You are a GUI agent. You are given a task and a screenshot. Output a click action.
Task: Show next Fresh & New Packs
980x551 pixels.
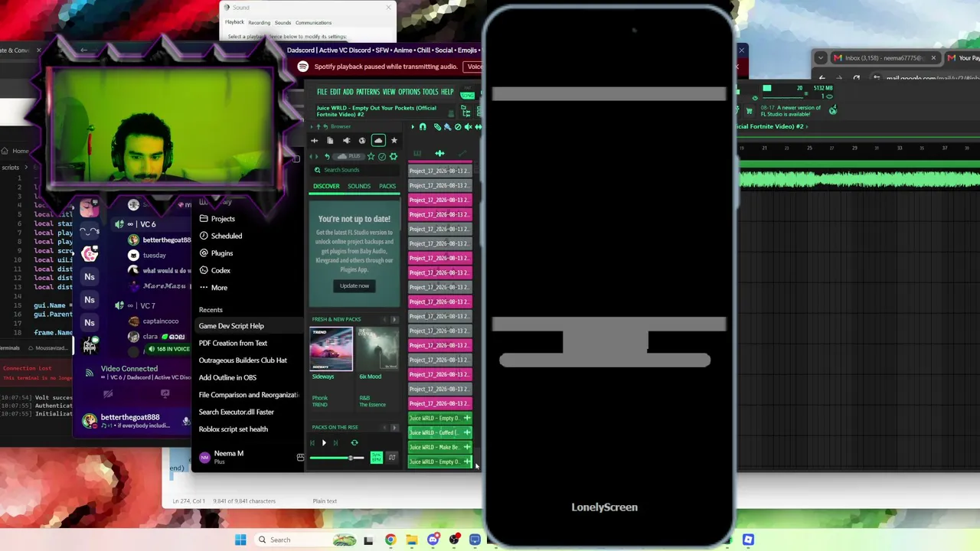[x=394, y=319]
